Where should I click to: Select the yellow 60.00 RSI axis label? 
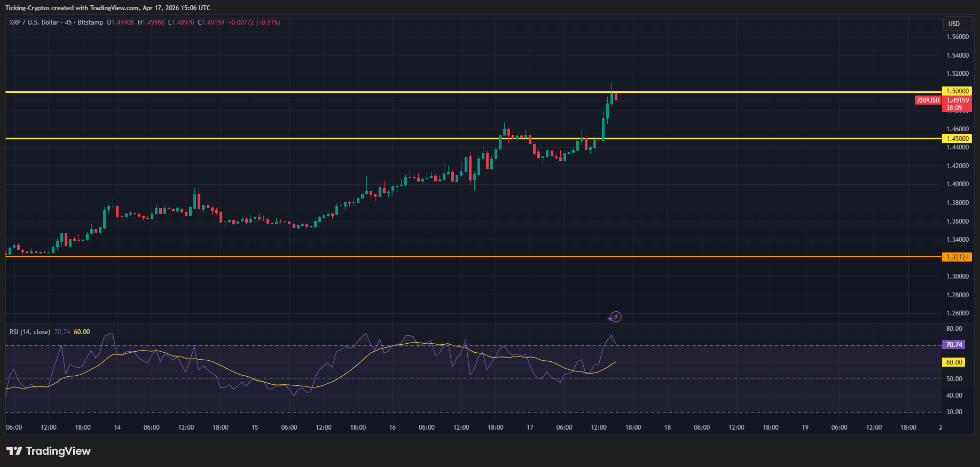(x=954, y=362)
